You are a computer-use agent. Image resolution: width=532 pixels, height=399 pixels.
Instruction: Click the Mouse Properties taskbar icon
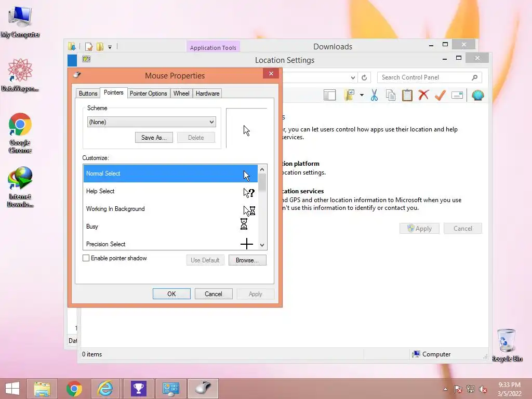click(203, 389)
